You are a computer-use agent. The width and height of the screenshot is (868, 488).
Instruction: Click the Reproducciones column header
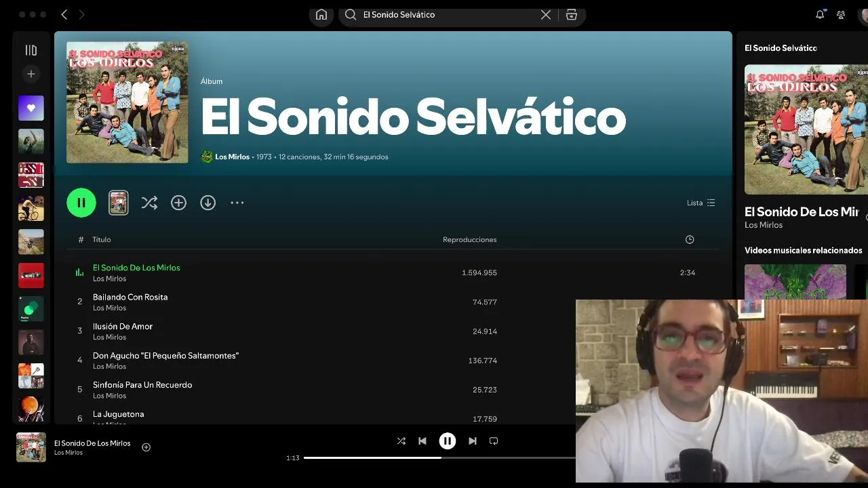coord(469,239)
